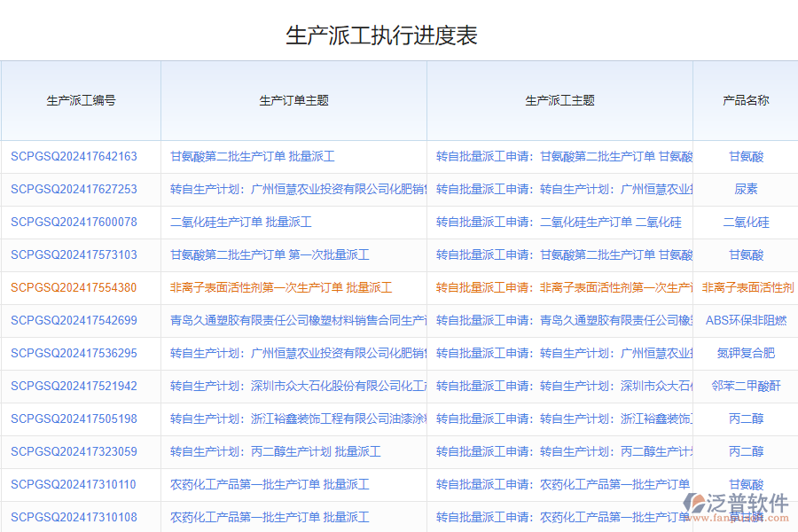Open dispatch number SCPGSQ202417642163
The width and height of the screenshot is (798, 532).
coord(74,157)
